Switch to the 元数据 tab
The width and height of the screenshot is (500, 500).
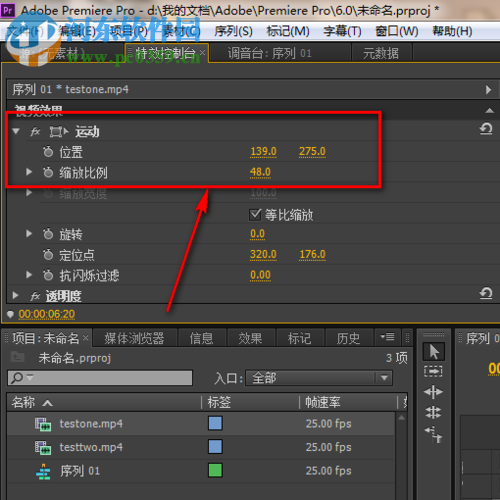point(381,53)
